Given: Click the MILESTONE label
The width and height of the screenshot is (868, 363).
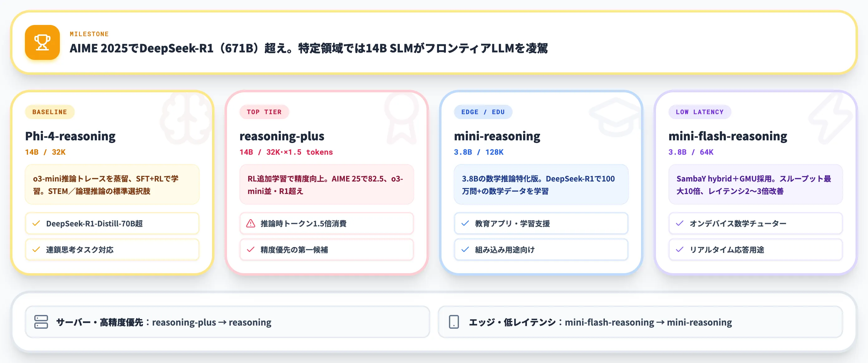Looking at the screenshot, I should click(89, 34).
